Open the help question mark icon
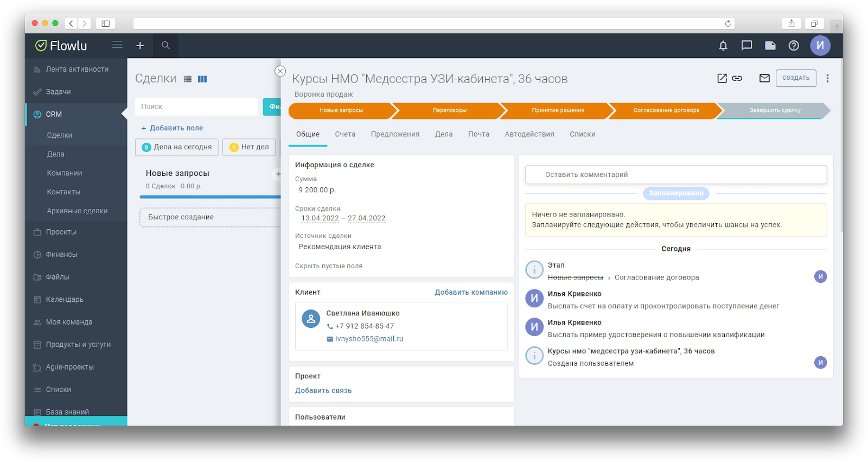 794,46
